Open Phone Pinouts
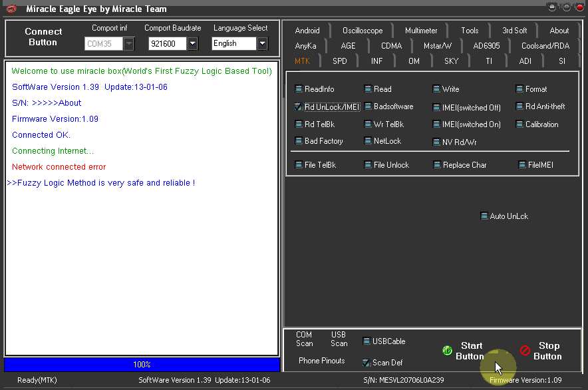Image resolution: width=588 pixels, height=390 pixels. (x=322, y=361)
